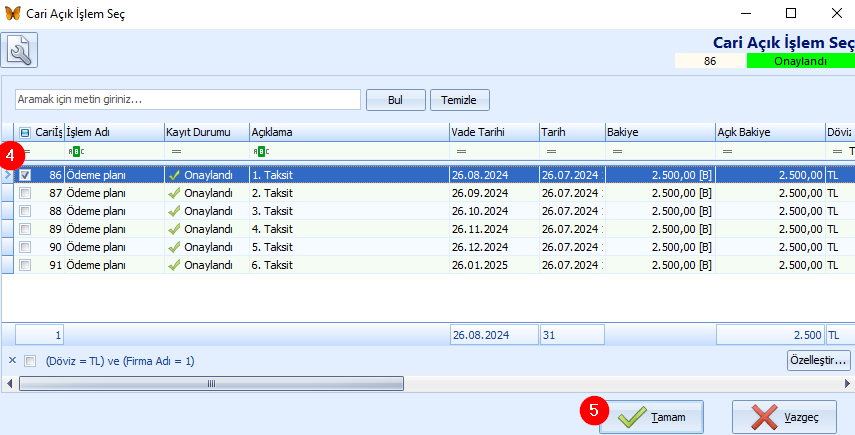
Task: Open Vade Tarihi filter equals operator
Action: [461, 151]
